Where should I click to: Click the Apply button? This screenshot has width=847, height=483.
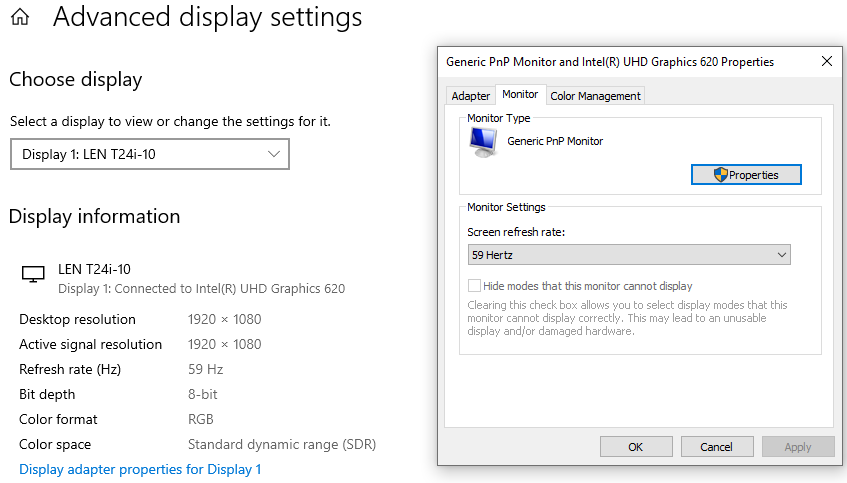coord(797,447)
